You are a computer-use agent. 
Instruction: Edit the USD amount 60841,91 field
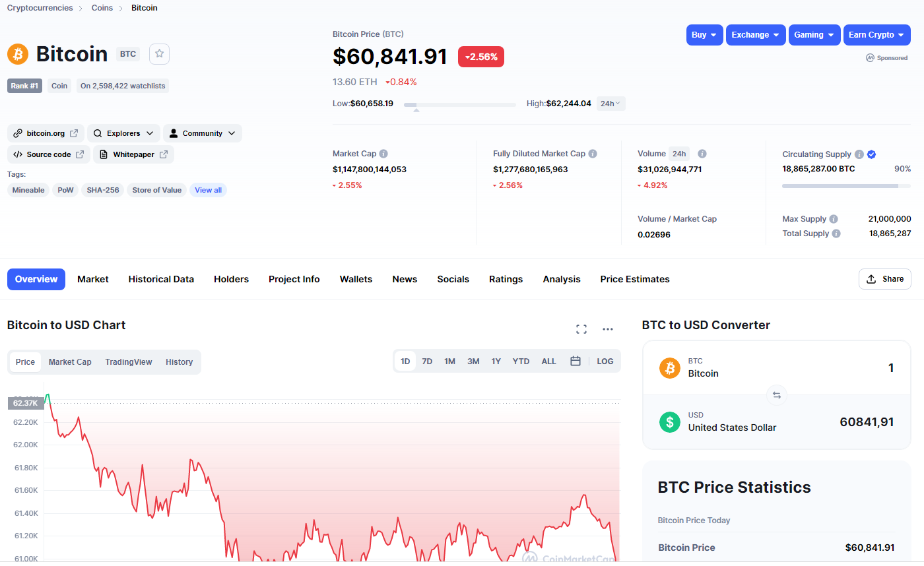867,422
